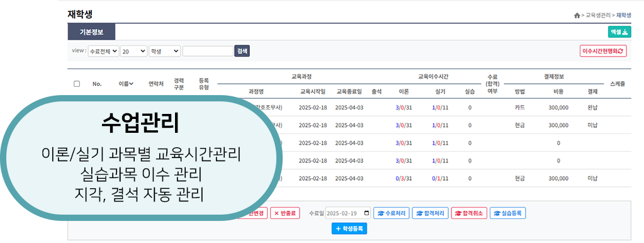Click the 비용 column header
The image size is (644, 243).
[558, 91]
